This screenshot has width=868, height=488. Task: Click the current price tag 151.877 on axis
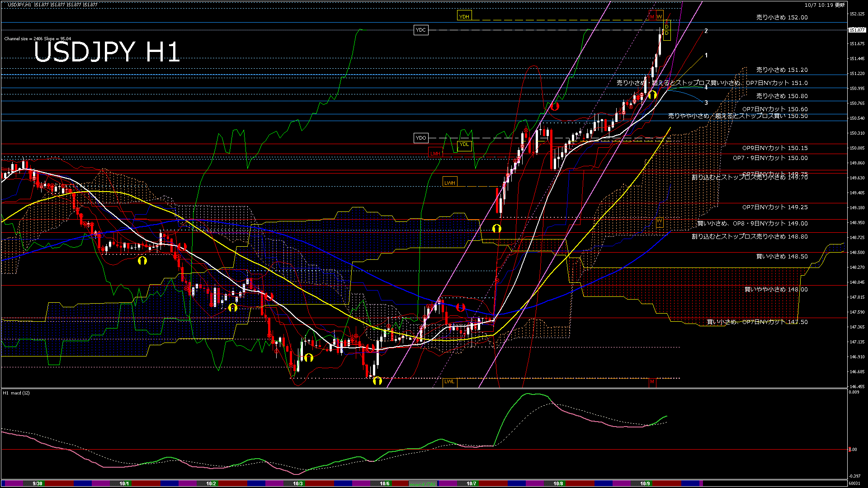[857, 30]
